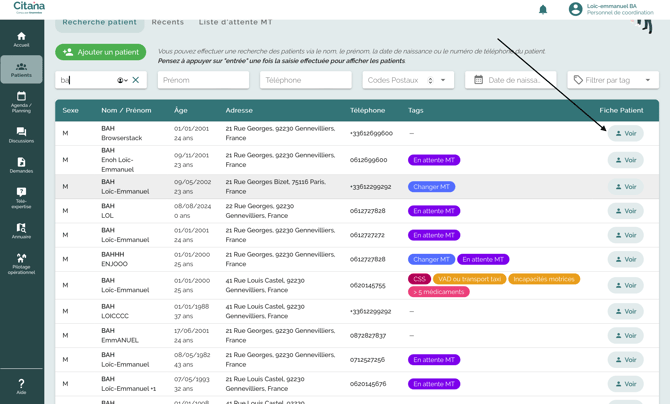Open the Accueil home icon
The width and height of the screenshot is (670, 404).
[x=21, y=39]
